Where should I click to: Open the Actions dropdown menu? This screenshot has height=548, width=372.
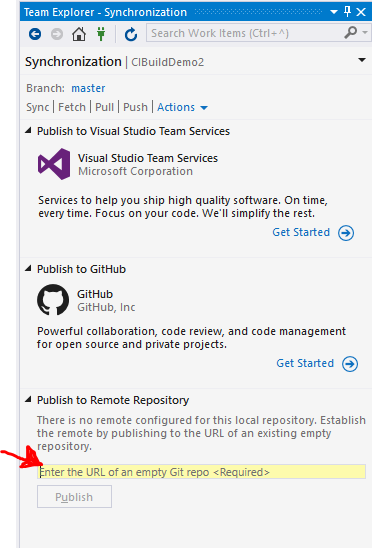tap(183, 107)
